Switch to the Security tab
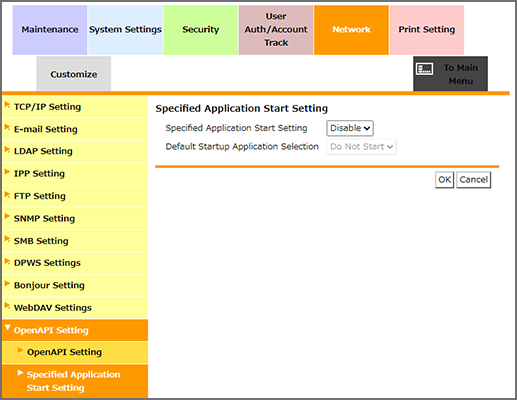The height and width of the screenshot is (400, 517). click(201, 30)
